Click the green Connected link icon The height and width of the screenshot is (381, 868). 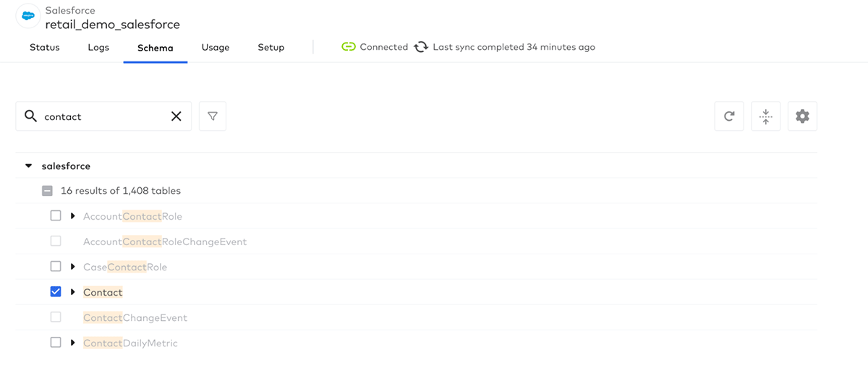point(349,47)
